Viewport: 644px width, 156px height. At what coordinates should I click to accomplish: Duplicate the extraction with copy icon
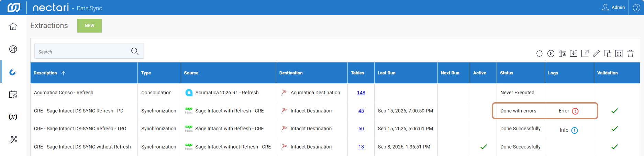[608, 53]
